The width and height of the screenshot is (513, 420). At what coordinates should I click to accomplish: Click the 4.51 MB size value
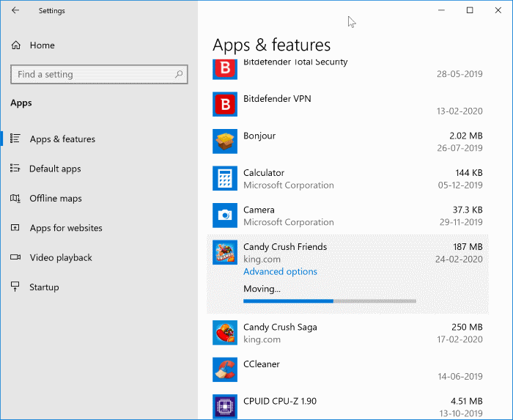click(x=467, y=401)
